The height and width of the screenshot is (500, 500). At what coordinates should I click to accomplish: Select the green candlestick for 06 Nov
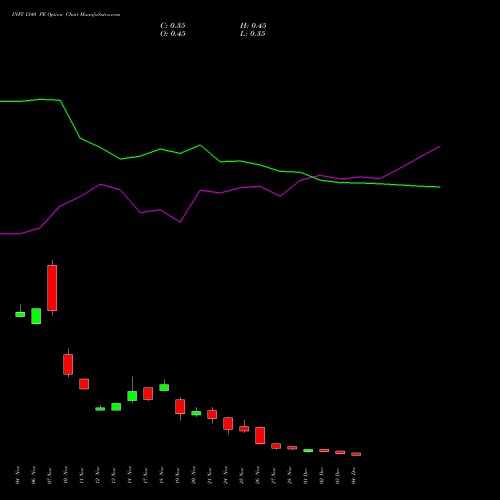tap(36, 316)
